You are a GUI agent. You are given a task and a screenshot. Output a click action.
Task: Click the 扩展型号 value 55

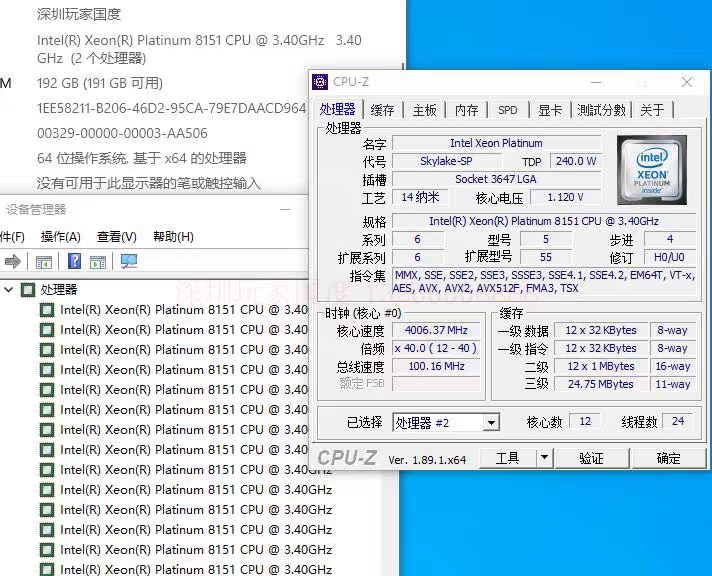[x=545, y=257]
